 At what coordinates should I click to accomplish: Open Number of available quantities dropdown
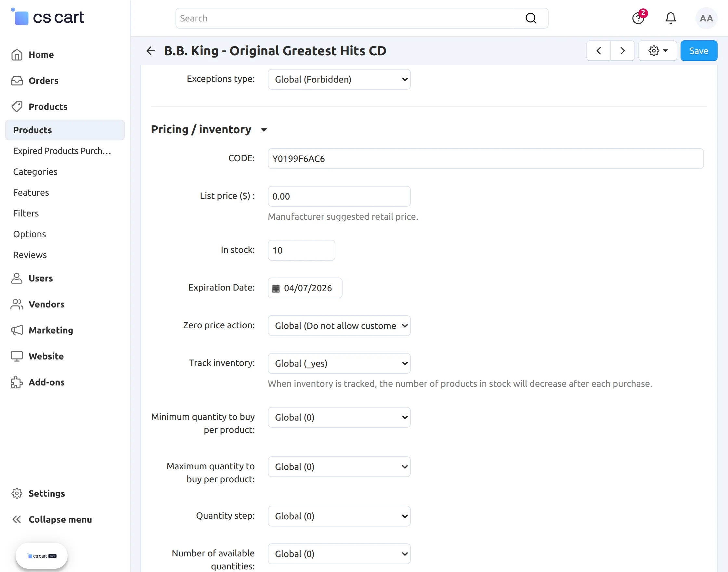click(x=339, y=554)
